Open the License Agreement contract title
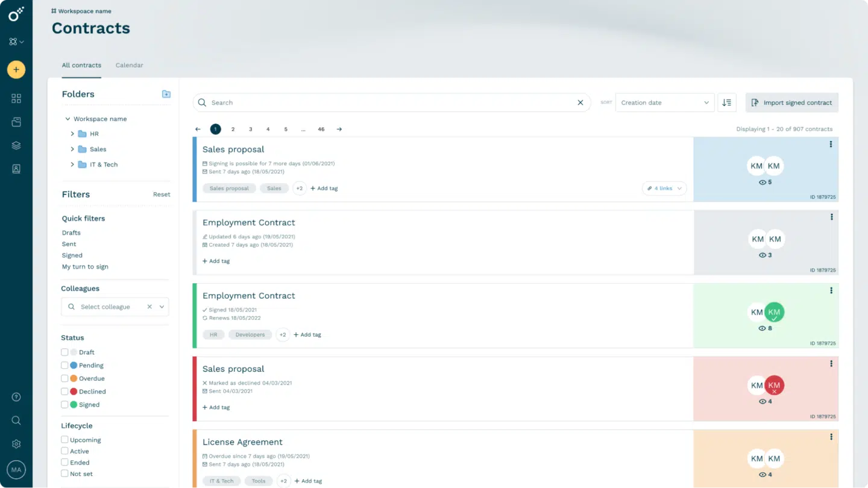868x488 pixels. point(242,442)
